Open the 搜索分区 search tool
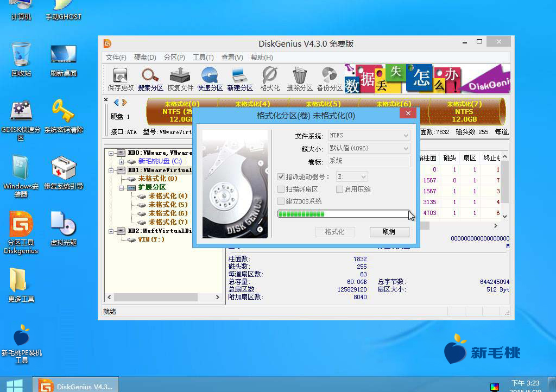556x392 pixels. [150, 79]
